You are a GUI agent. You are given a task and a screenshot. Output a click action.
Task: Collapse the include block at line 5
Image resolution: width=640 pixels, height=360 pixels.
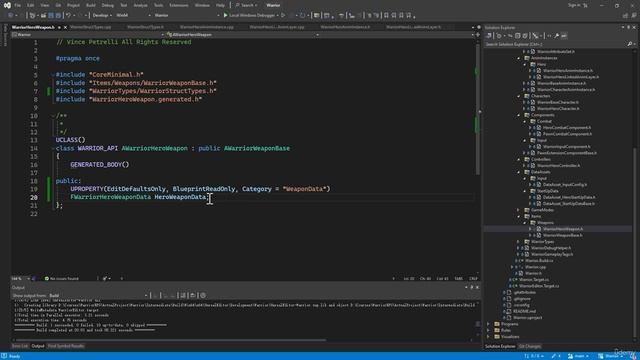coord(53,75)
